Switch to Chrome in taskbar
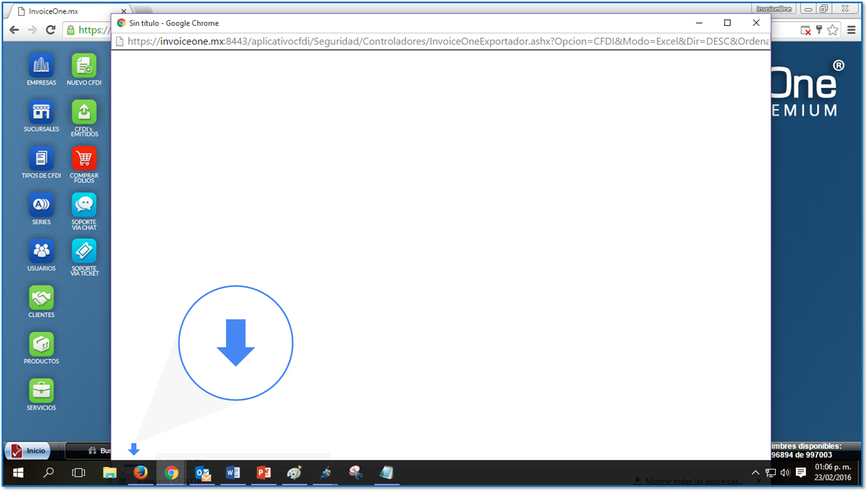 coord(171,473)
